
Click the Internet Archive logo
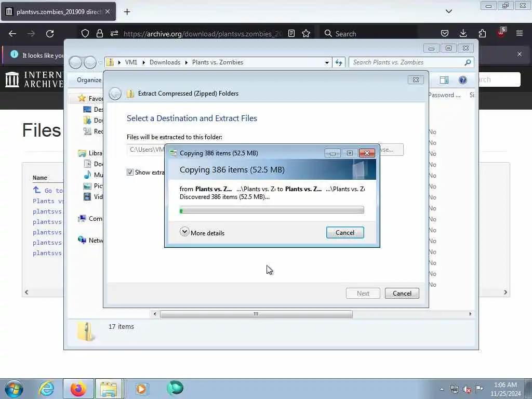34,79
